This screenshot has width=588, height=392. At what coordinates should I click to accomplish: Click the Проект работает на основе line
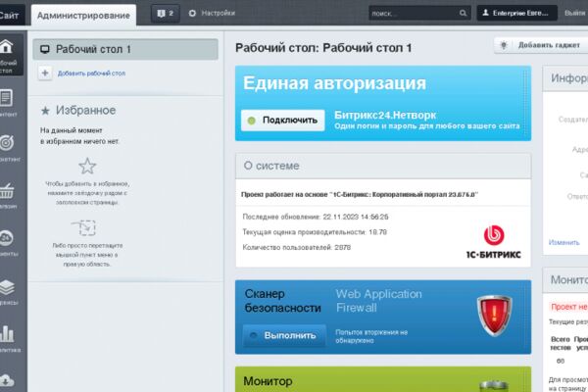tap(360, 194)
